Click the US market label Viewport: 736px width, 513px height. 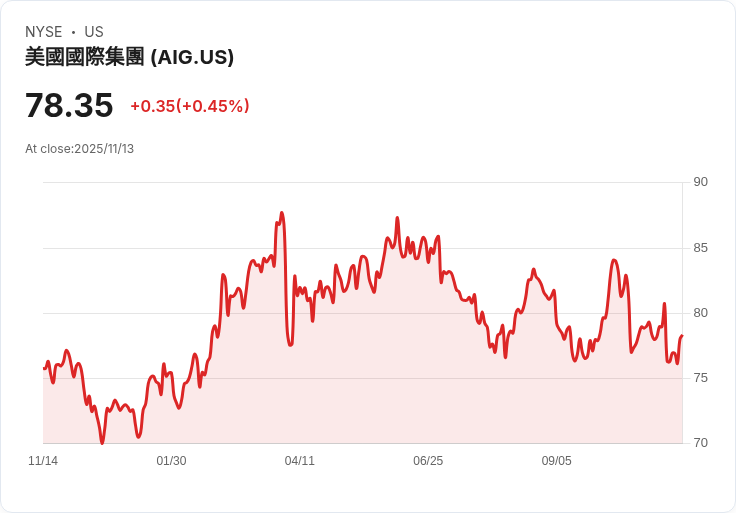pyautogui.click(x=94, y=32)
